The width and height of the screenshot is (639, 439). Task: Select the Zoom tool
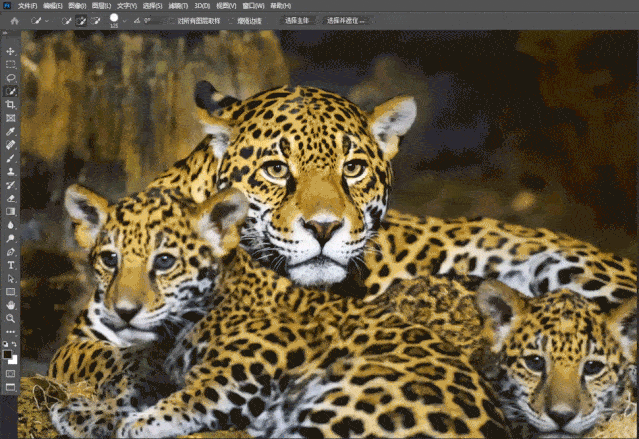click(x=11, y=319)
